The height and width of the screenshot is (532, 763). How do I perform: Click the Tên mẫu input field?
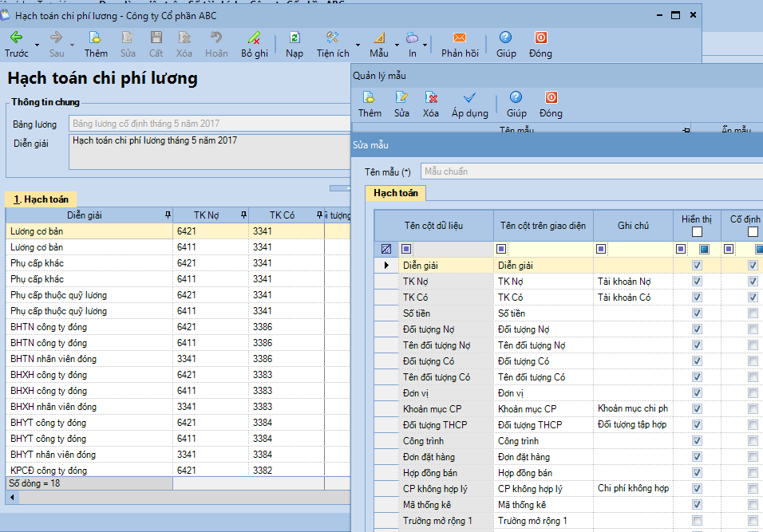tap(591, 171)
